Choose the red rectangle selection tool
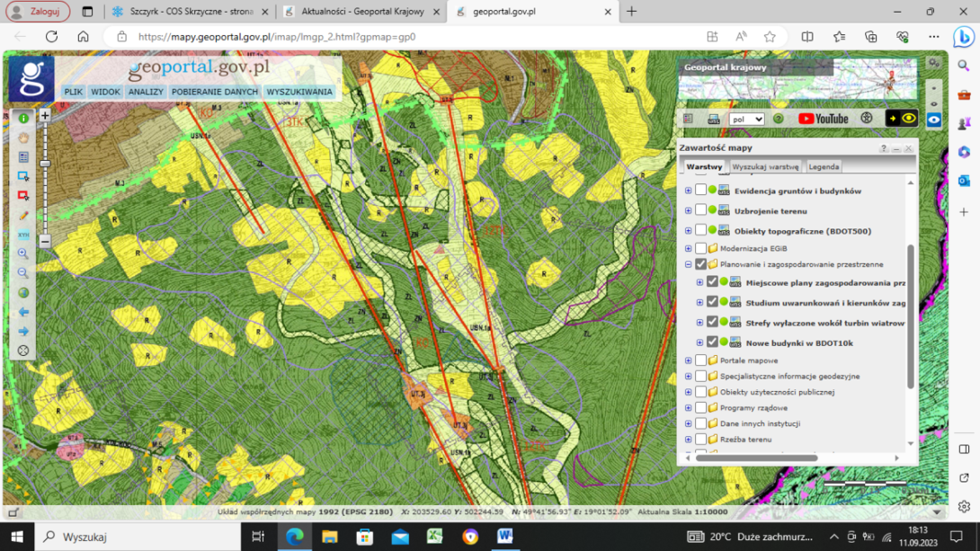 tap(23, 196)
